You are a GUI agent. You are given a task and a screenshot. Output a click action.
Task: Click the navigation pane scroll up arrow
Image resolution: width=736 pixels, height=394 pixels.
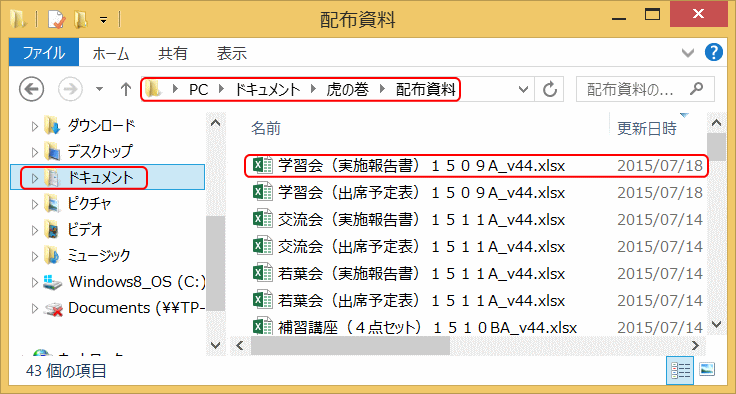pyautogui.click(x=215, y=123)
